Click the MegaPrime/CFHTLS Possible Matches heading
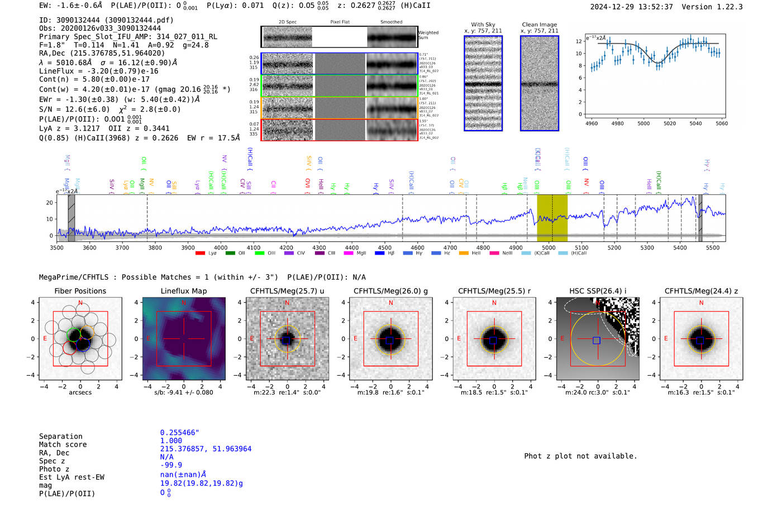 click(x=202, y=277)
